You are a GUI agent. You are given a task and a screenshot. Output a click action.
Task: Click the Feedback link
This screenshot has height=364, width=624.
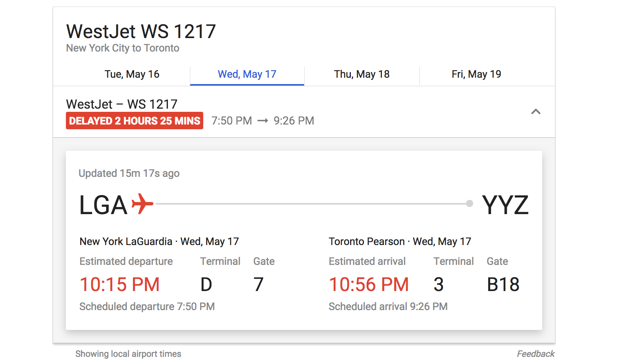coord(535,354)
